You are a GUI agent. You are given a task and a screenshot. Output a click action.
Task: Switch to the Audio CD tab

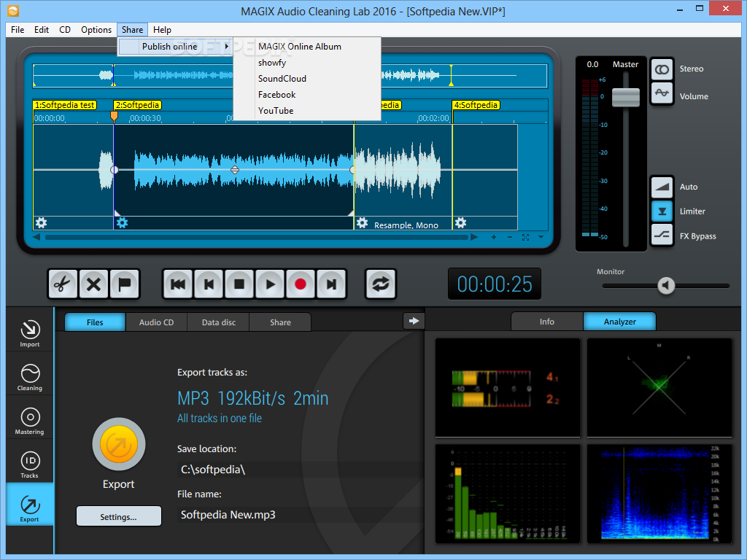pyautogui.click(x=156, y=322)
